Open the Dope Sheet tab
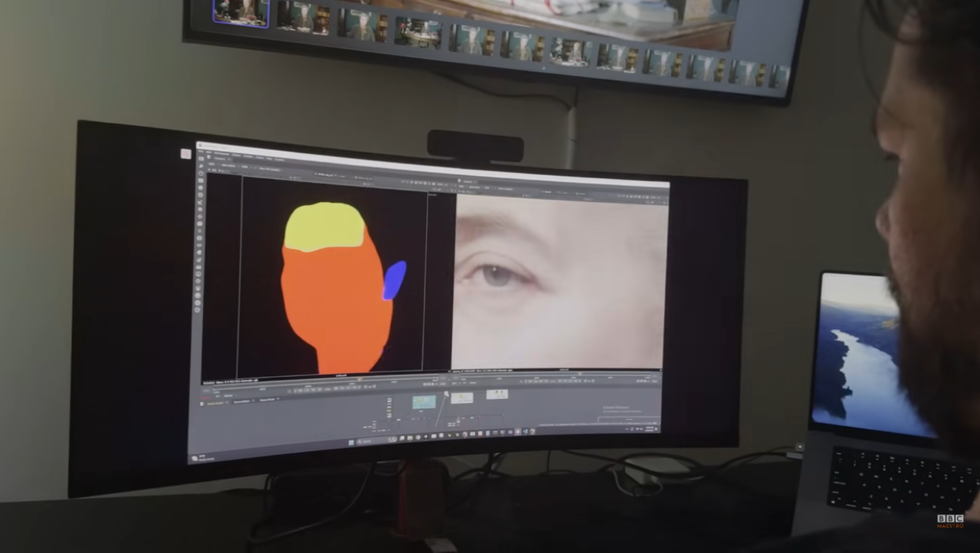The image size is (980, 553). [x=267, y=400]
